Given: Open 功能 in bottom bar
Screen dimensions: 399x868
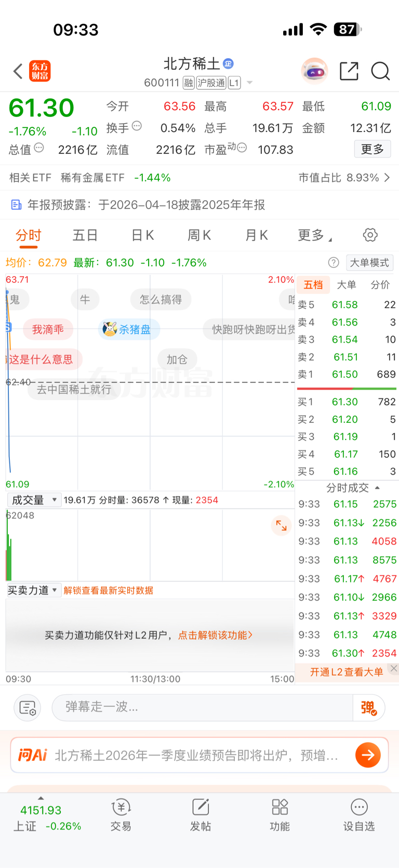Looking at the screenshot, I should [280, 815].
